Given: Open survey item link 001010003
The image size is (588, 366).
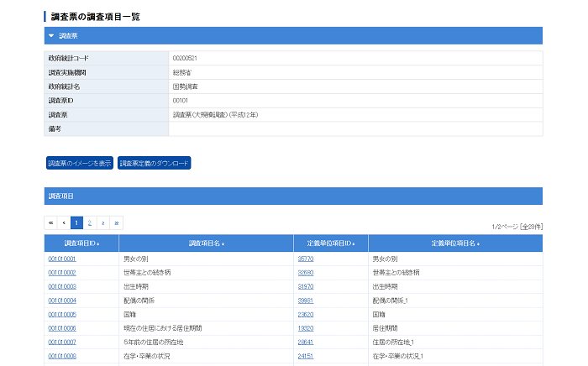Looking at the screenshot, I should pos(62,286).
